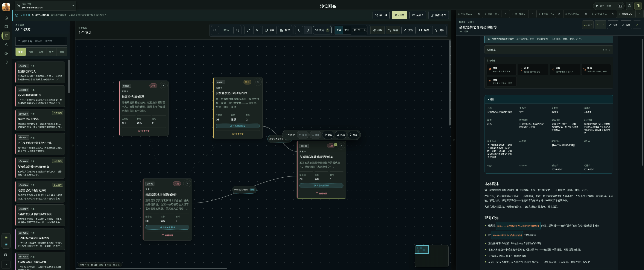Undo the last canvas action
The image size is (644, 270).
tap(299, 30)
